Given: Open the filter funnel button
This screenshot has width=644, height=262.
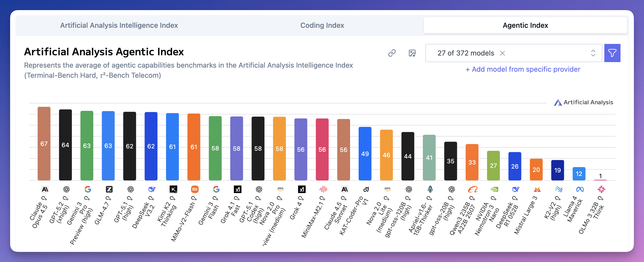Looking at the screenshot, I should (x=612, y=53).
